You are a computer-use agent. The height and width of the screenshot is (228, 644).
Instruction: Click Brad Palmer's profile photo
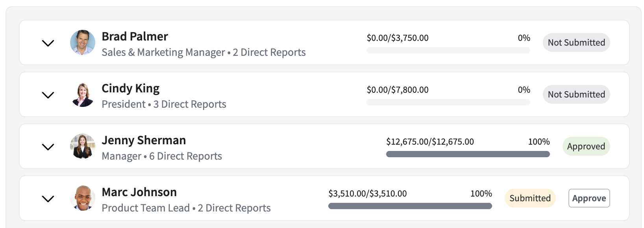[83, 42]
